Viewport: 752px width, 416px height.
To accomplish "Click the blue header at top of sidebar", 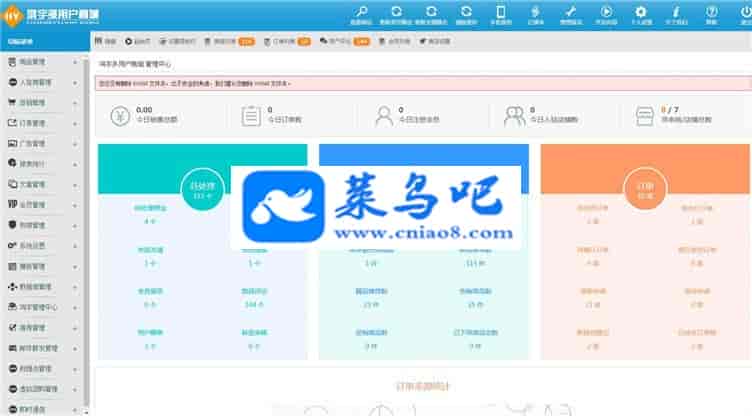I will pyautogui.click(x=45, y=42).
